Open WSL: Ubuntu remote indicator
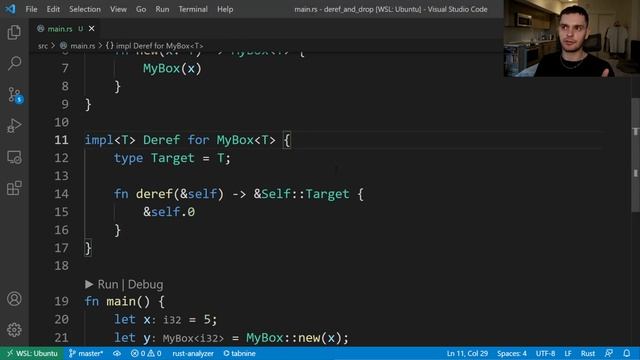Image resolution: width=640 pixels, height=360 pixels. tap(32, 353)
